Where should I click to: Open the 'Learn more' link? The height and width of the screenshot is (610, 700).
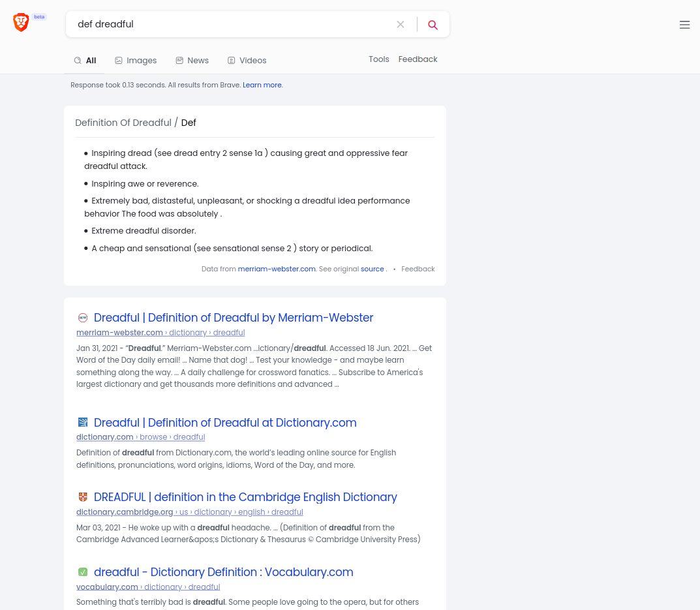pos(262,85)
